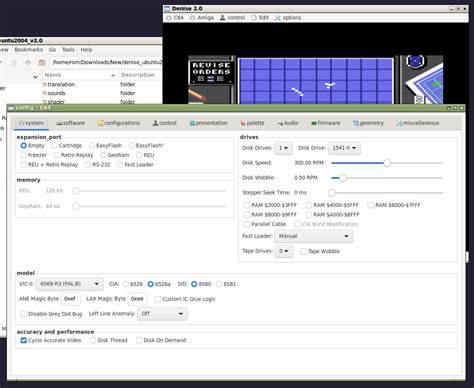Open the Tape Drives dropdown
474x388 pixels.
(284, 251)
